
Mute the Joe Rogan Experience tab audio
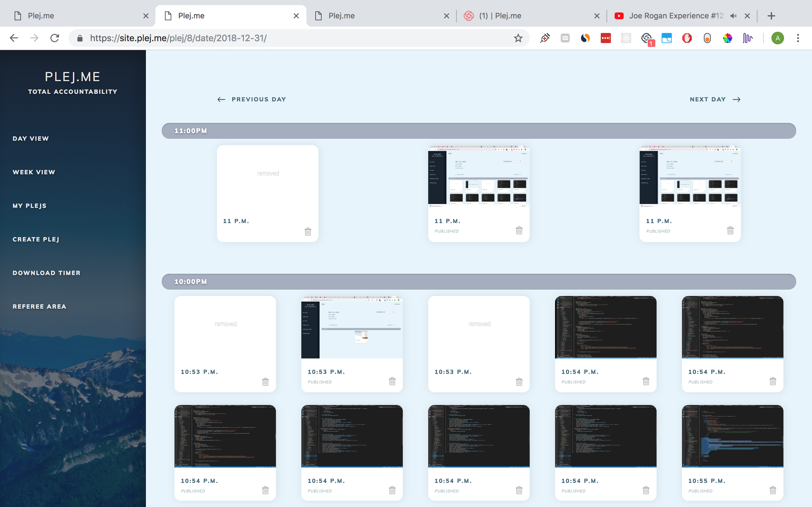point(733,16)
